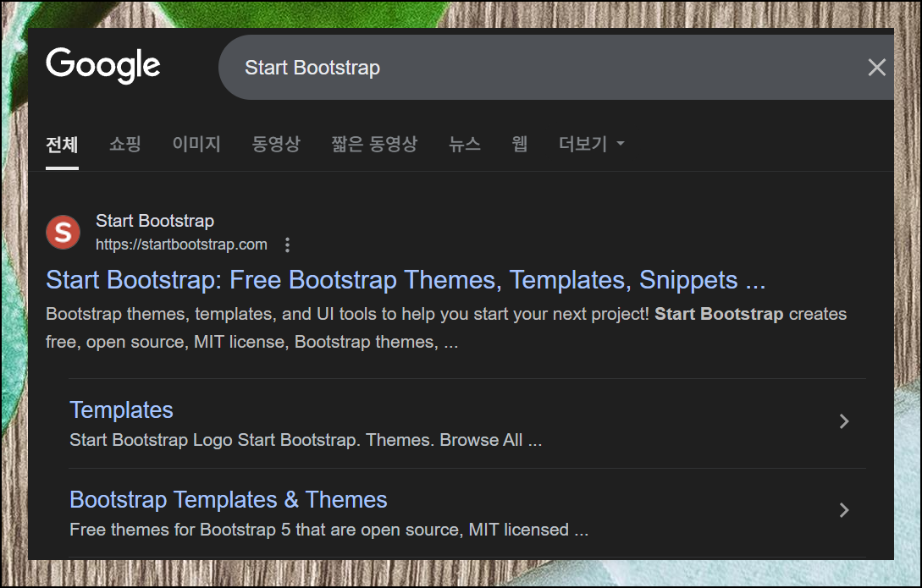Switch to the 쇼핑 tab
Screen dimensions: 922x588
(125, 143)
